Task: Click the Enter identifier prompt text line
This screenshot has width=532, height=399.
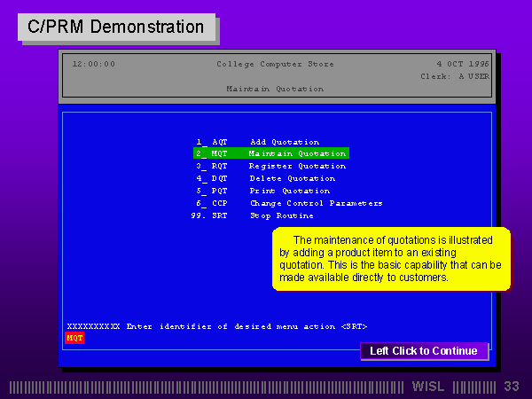Action: pos(217,326)
